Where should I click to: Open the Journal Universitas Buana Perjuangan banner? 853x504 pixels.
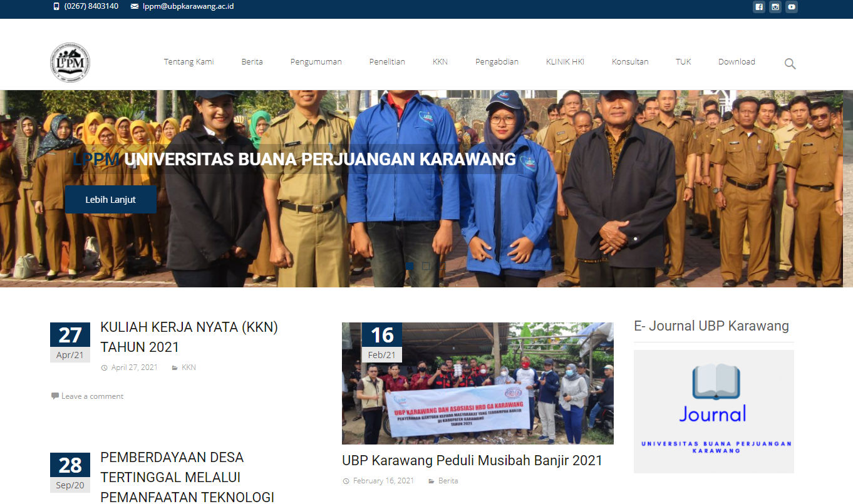[714, 411]
